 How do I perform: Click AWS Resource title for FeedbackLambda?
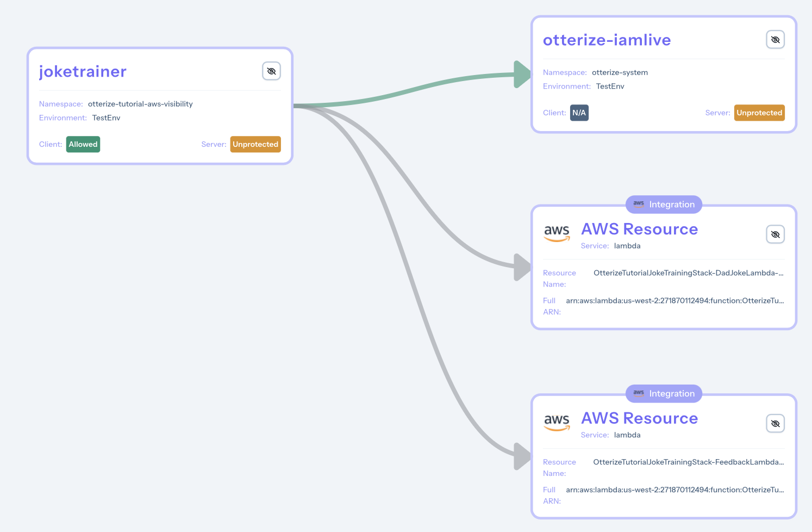click(639, 418)
